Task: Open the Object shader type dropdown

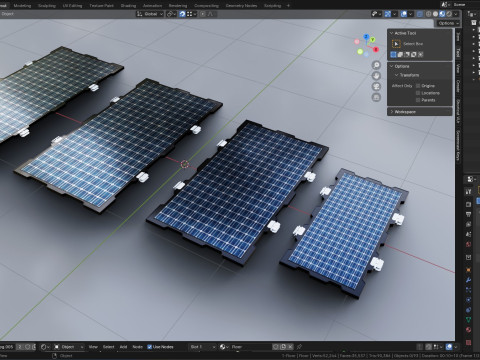Action: [x=69, y=347]
